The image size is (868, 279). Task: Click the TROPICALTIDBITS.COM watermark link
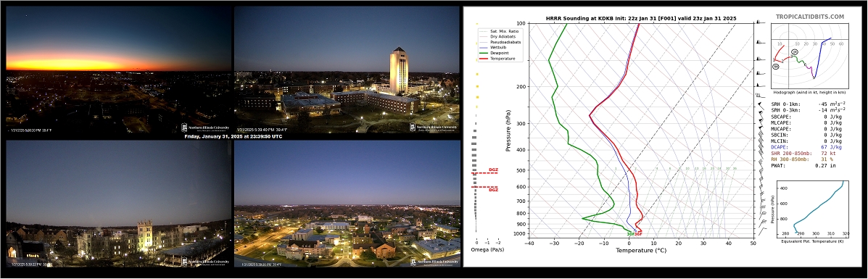coord(809,17)
